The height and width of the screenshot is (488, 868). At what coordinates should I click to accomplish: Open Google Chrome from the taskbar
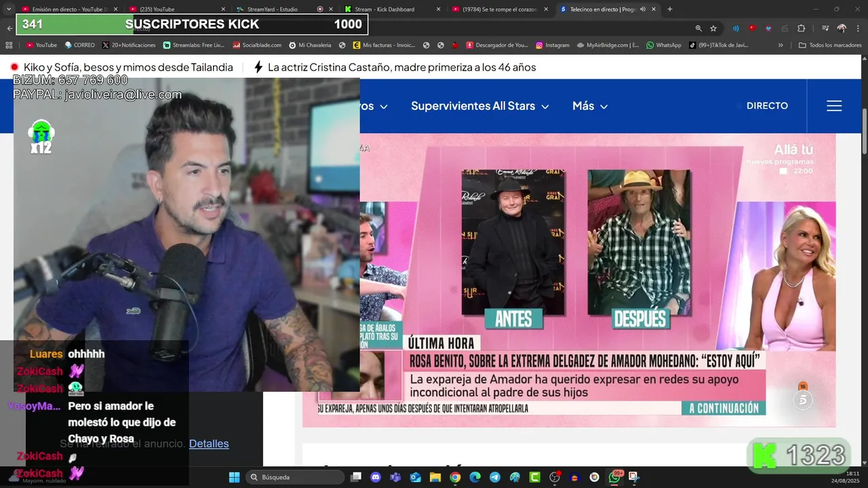coord(455,477)
